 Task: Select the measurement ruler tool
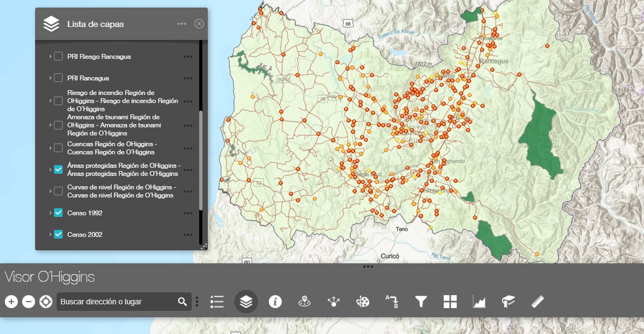click(537, 302)
